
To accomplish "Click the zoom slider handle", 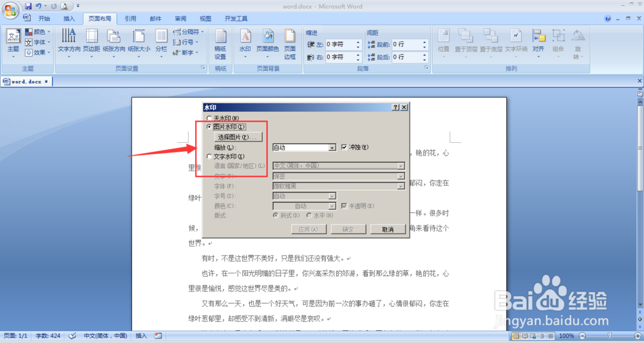I will 609,336.
